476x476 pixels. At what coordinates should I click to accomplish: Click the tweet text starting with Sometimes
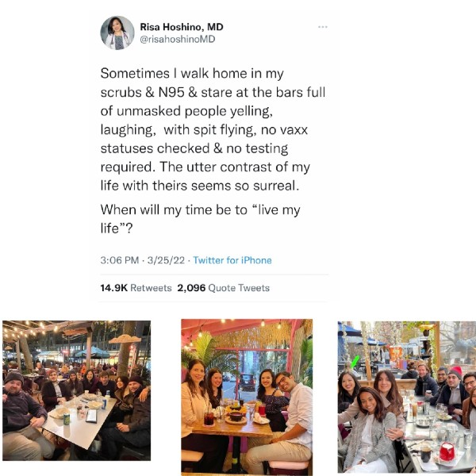(x=213, y=129)
